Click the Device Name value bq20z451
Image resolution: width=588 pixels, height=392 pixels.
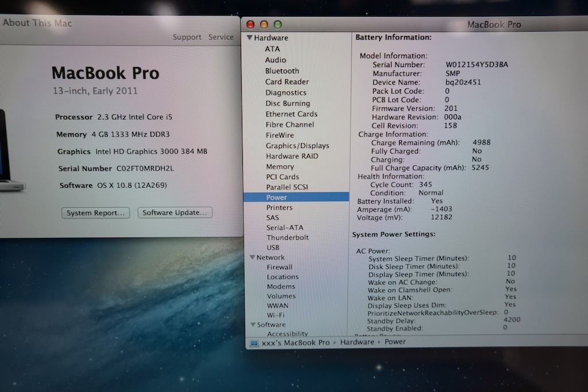pyautogui.click(x=463, y=82)
